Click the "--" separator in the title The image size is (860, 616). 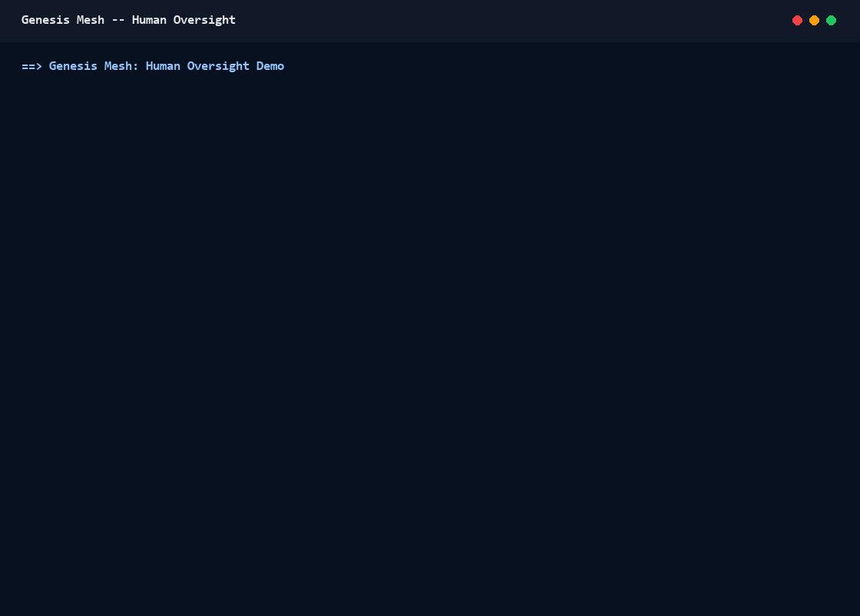tap(118, 20)
